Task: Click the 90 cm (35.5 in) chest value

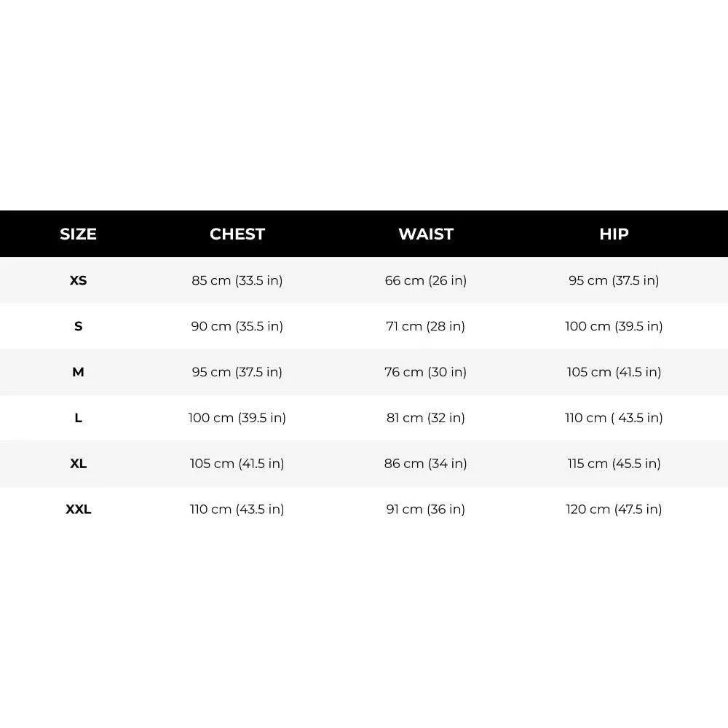Action: click(237, 326)
